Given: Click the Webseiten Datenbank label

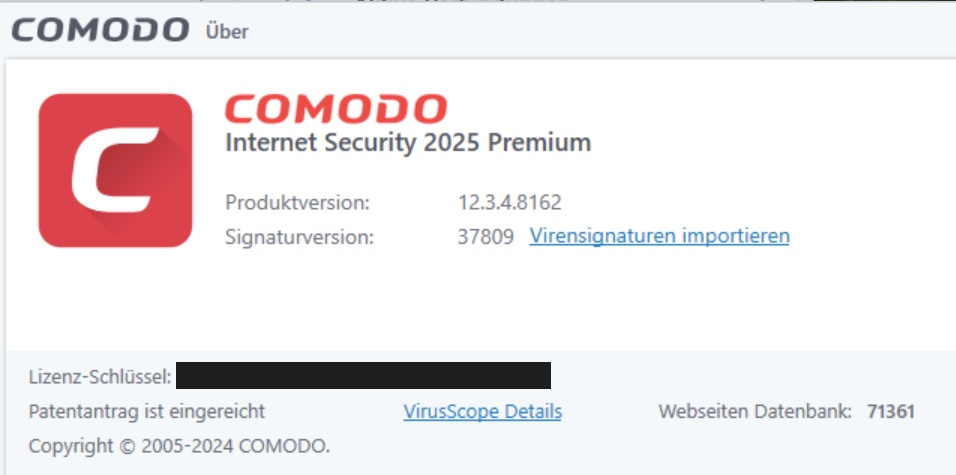Looking at the screenshot, I should pyautogui.click(x=755, y=412).
